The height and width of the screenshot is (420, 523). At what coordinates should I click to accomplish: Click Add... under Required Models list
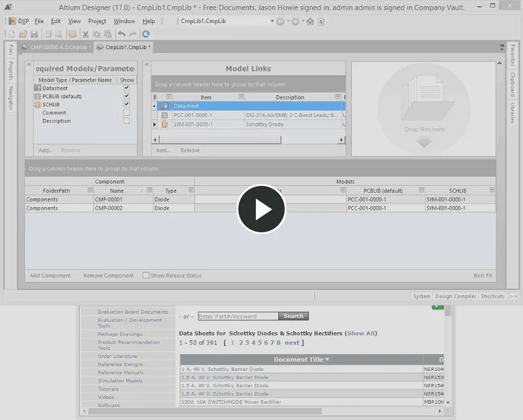pos(45,151)
